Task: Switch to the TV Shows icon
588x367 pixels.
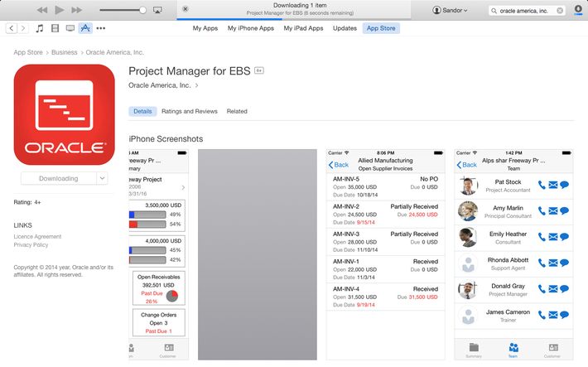Action: (x=70, y=28)
